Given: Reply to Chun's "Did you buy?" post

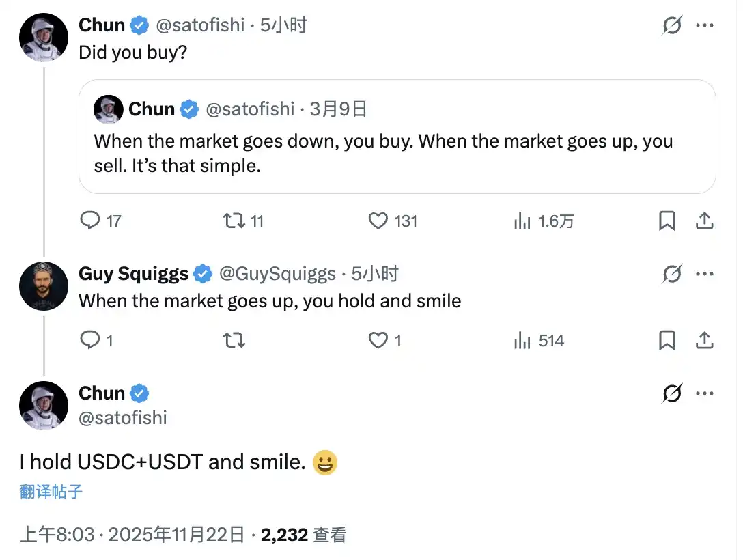Looking at the screenshot, I should [91, 221].
